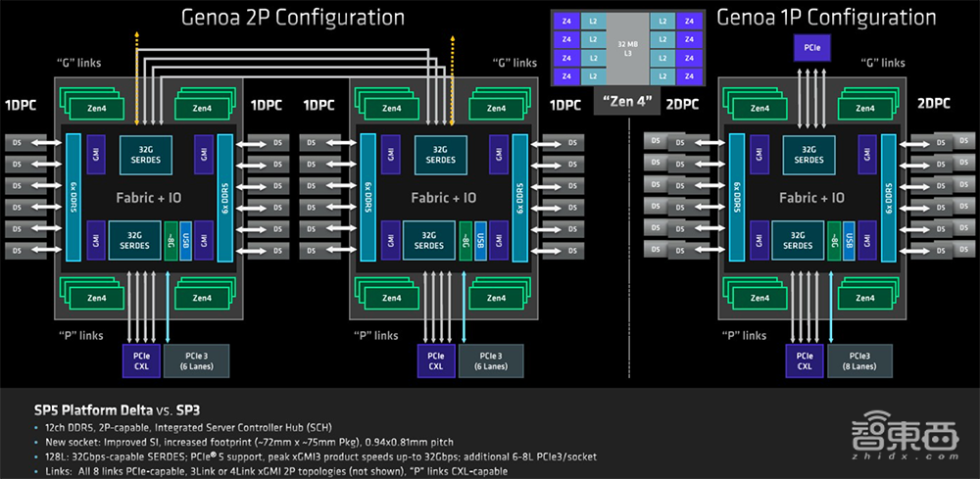This screenshot has height=479, width=980.
Task: Select the Fabric + IO label in the 1P chip
Action: 811,197
